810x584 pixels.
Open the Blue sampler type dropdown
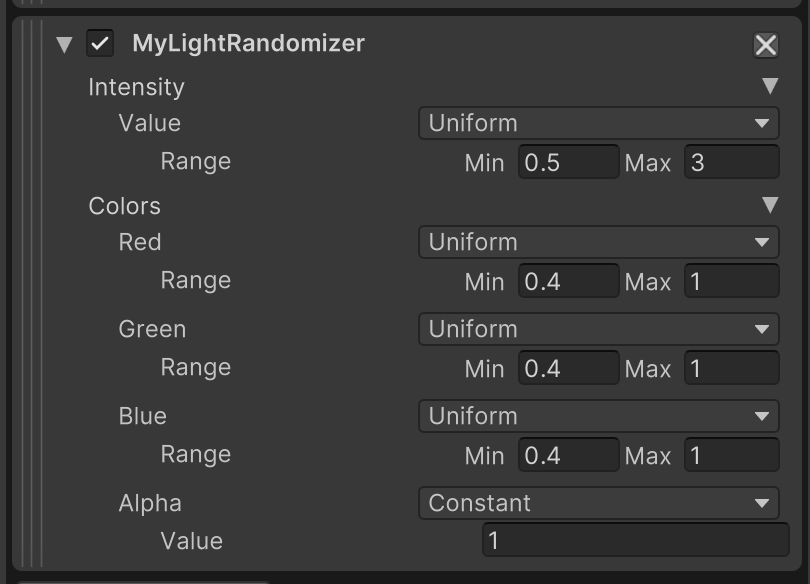tap(598, 417)
